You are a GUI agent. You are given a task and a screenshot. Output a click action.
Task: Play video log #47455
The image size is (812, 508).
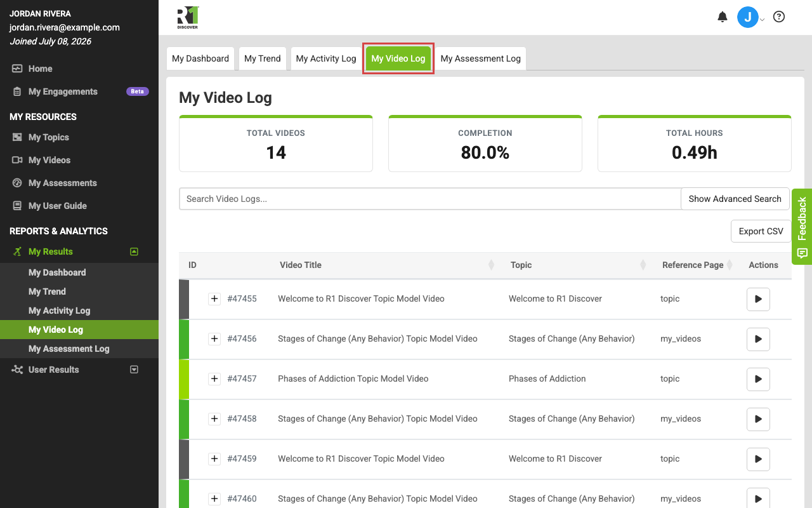(758, 299)
